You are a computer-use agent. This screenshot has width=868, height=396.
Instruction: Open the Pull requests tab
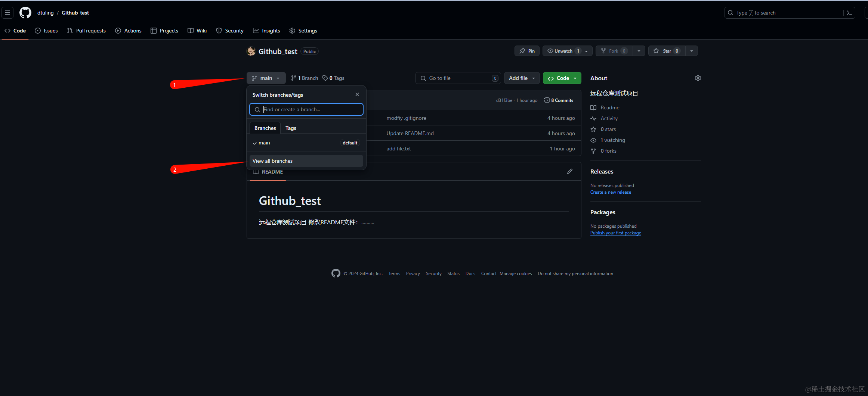tap(86, 31)
